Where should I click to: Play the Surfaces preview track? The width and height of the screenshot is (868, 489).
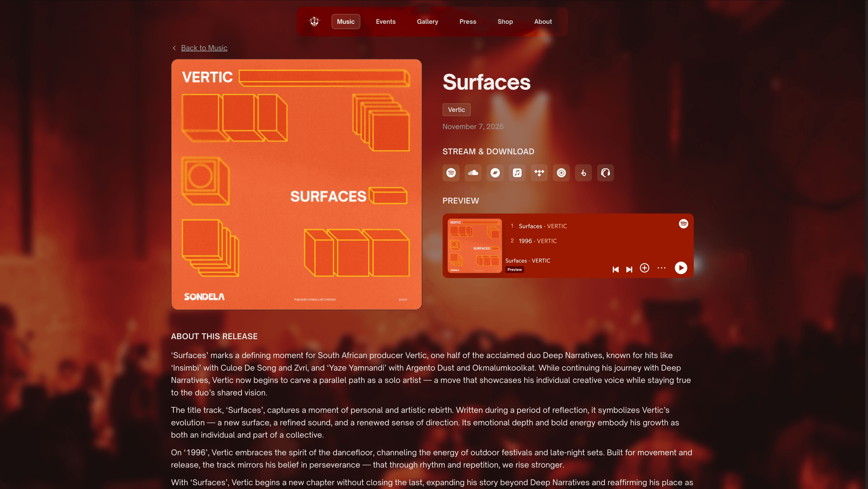coord(681,268)
